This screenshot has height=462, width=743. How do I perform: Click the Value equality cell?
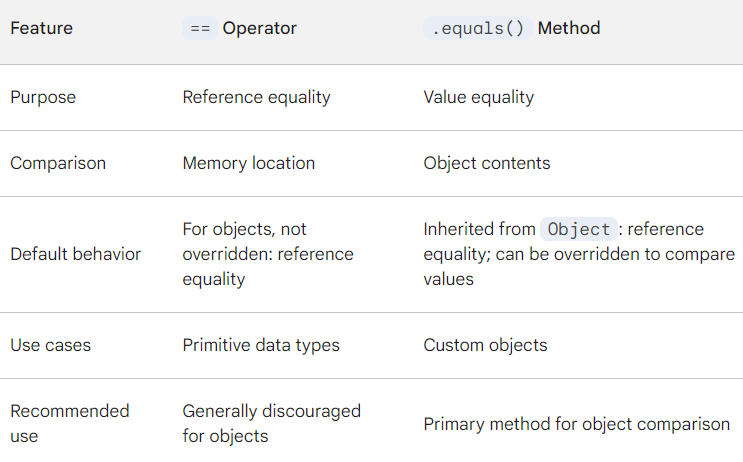click(479, 97)
